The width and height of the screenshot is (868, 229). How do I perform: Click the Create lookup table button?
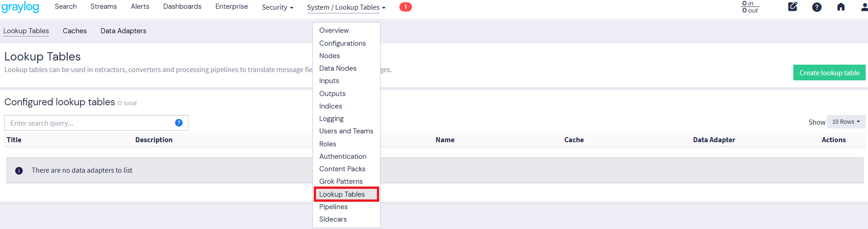pos(829,73)
